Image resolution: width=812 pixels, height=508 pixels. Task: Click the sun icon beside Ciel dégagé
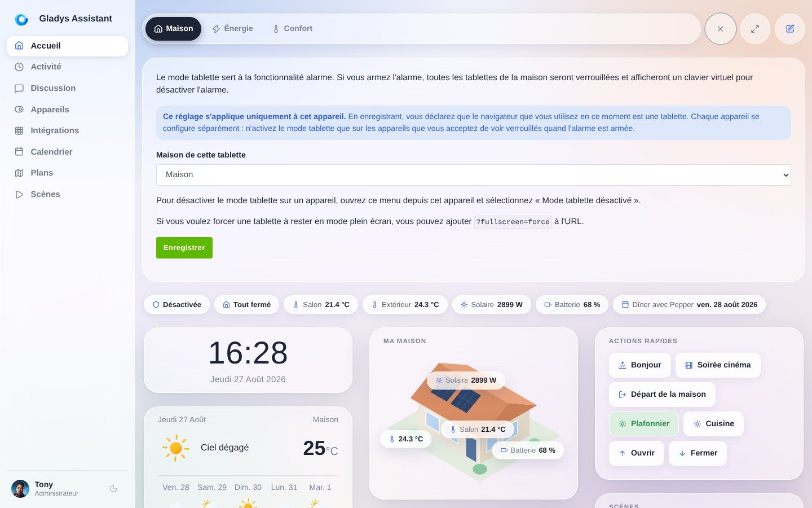[x=175, y=448]
